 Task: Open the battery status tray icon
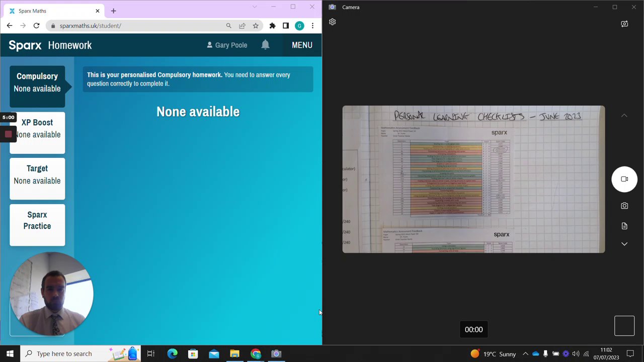coord(555,353)
